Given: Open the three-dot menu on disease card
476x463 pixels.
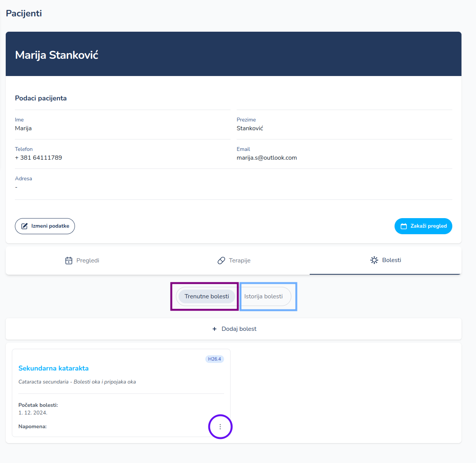Looking at the screenshot, I should pyautogui.click(x=220, y=427).
